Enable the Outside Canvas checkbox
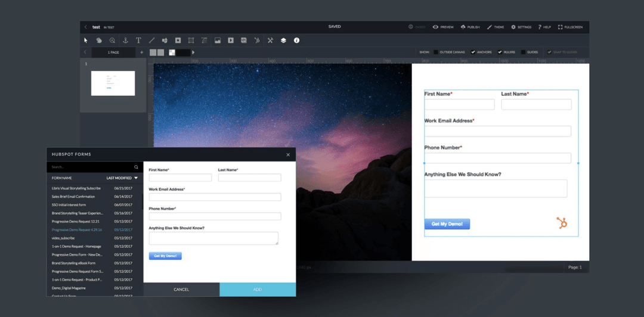The image size is (644, 317). pyautogui.click(x=436, y=52)
